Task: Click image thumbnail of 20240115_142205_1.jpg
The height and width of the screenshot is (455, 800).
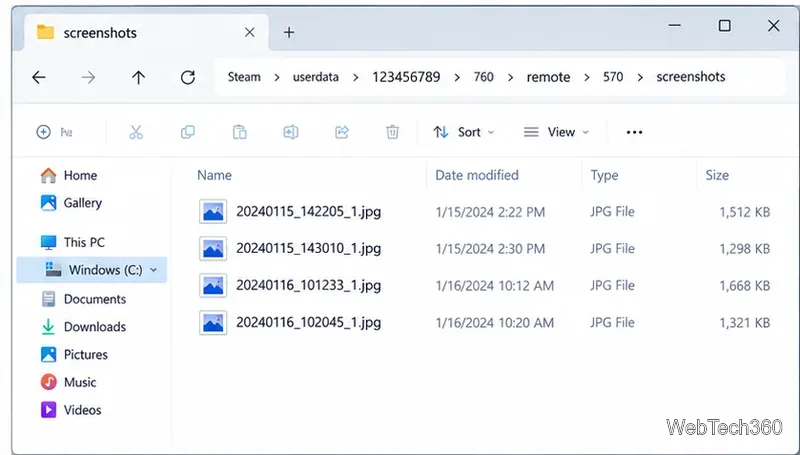Action: click(213, 212)
